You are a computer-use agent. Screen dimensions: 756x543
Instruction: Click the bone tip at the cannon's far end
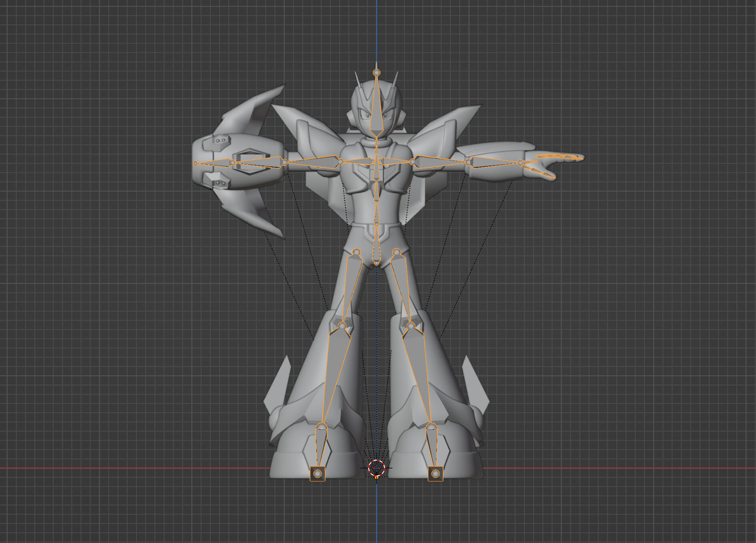click(x=195, y=164)
